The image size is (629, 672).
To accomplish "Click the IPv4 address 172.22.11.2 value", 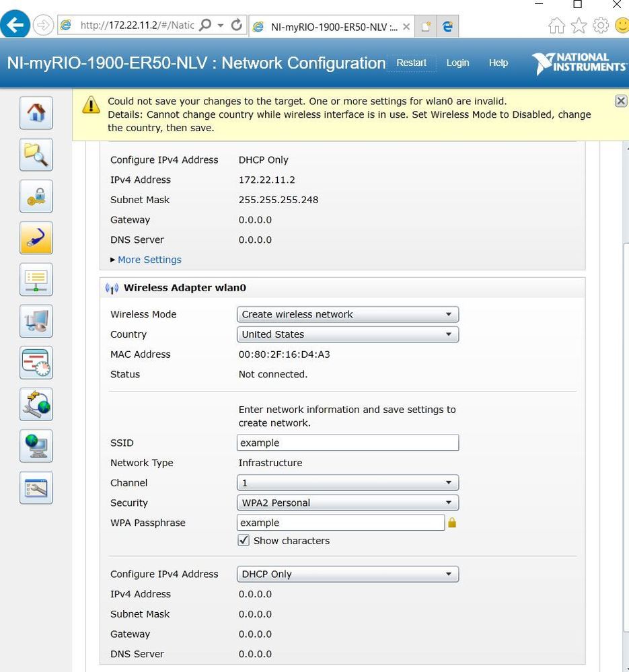I will pyautogui.click(x=266, y=180).
